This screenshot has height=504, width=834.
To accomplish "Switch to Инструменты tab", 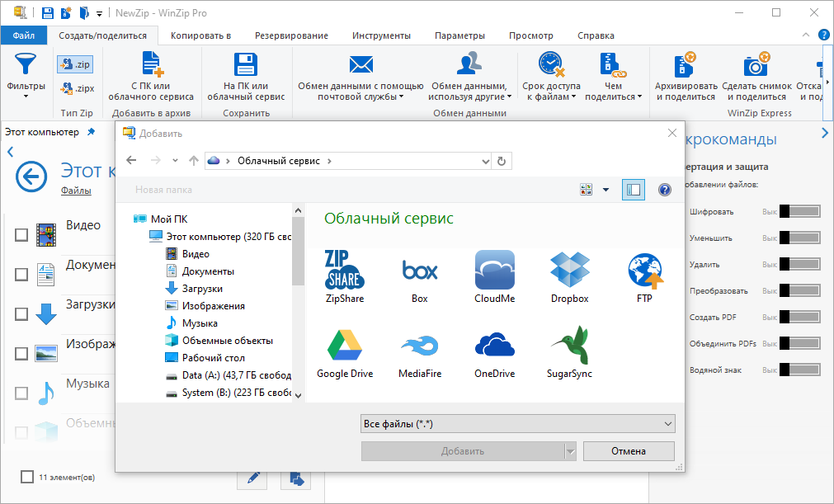I will click(381, 35).
